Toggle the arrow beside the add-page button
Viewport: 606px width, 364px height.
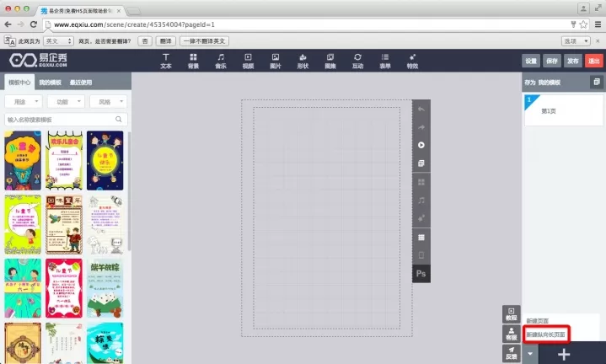pyautogui.click(x=530, y=354)
